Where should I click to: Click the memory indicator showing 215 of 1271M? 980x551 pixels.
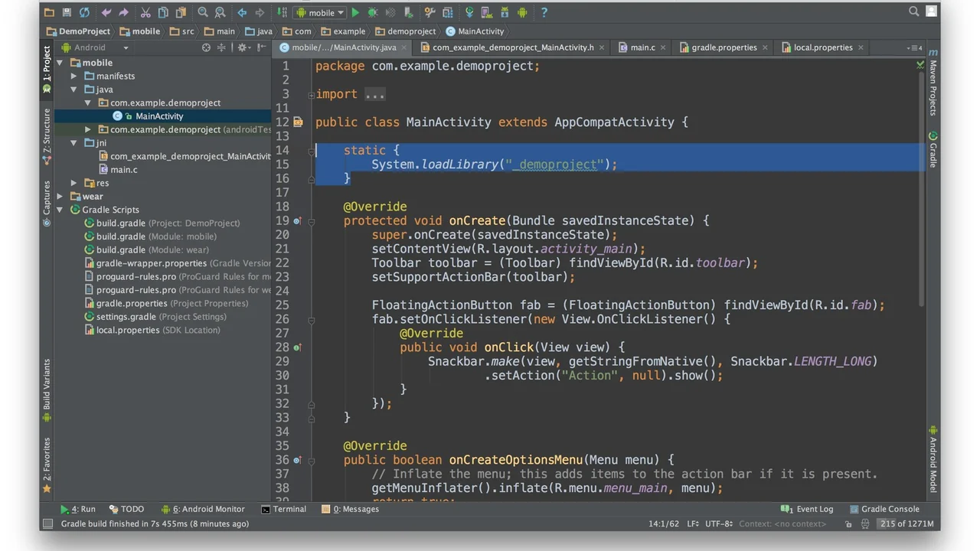906,524
